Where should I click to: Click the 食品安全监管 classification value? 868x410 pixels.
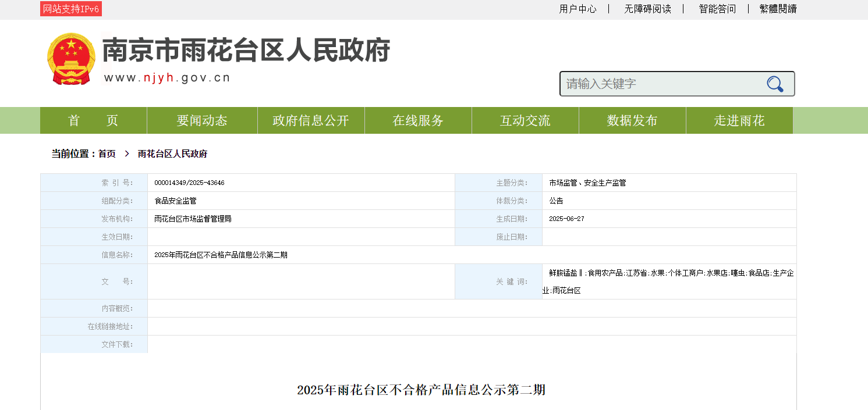175,201
